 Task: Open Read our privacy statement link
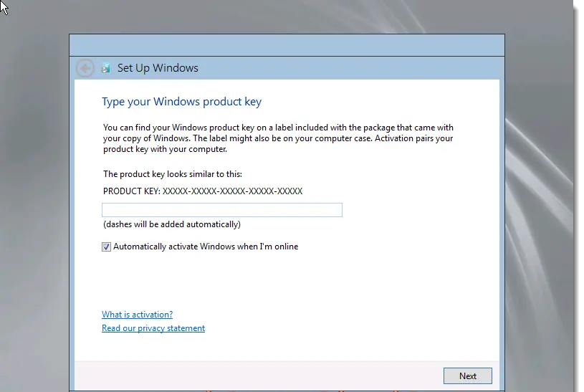(x=153, y=328)
